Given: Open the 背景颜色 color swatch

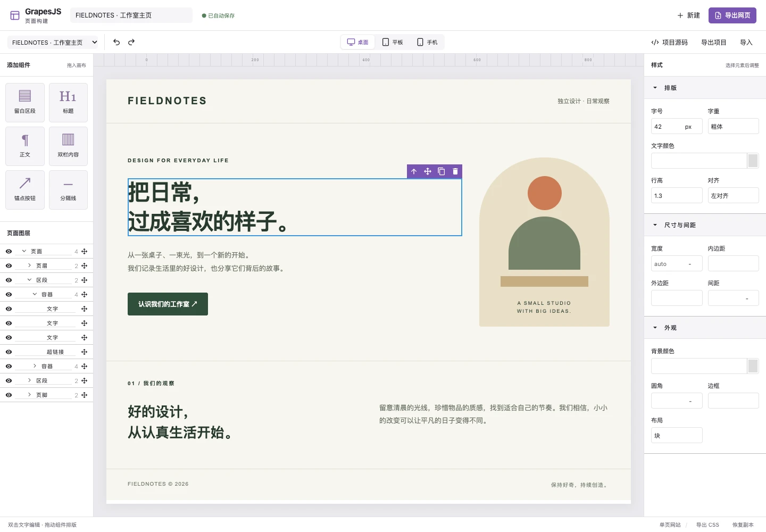Looking at the screenshot, I should (753, 366).
